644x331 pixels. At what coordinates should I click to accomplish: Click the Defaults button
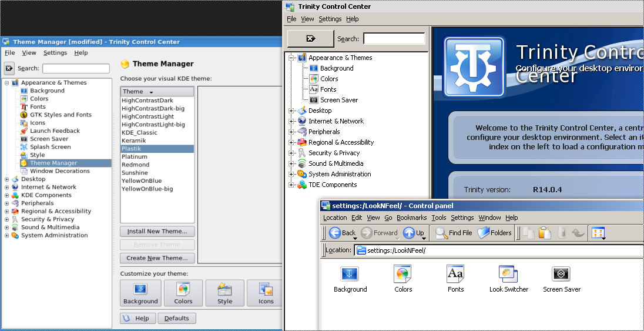[177, 318]
